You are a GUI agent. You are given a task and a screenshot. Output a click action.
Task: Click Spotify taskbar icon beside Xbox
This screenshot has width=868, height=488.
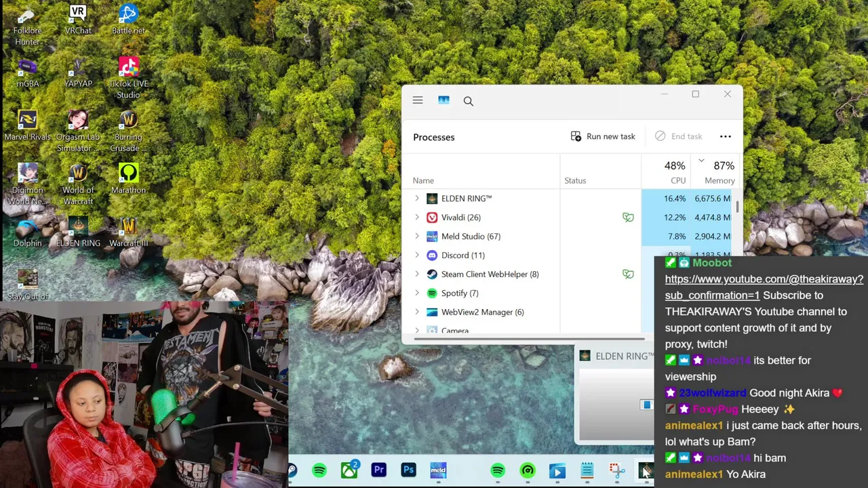319,470
